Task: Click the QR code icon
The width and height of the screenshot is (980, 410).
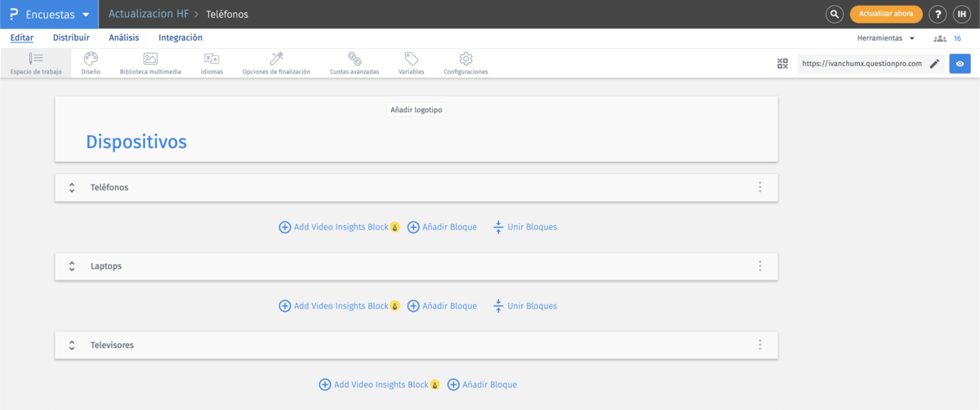Action: (x=782, y=64)
